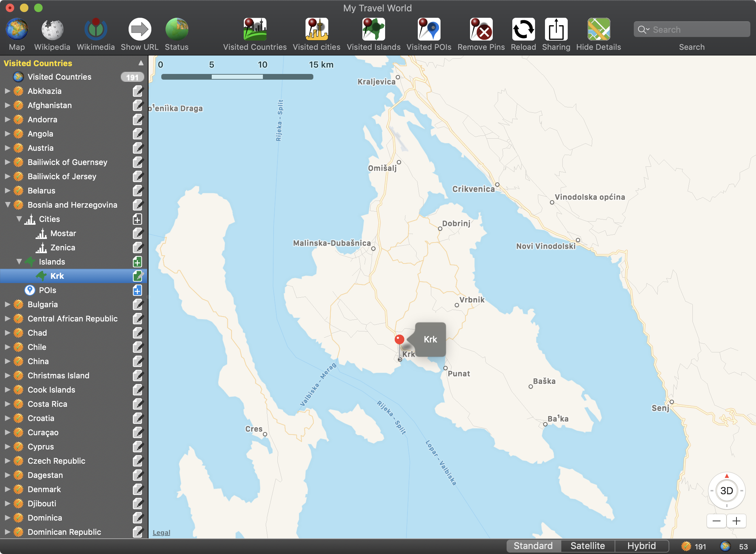This screenshot has height=554, width=756.
Task: Click the 191 countries badge
Action: [132, 77]
